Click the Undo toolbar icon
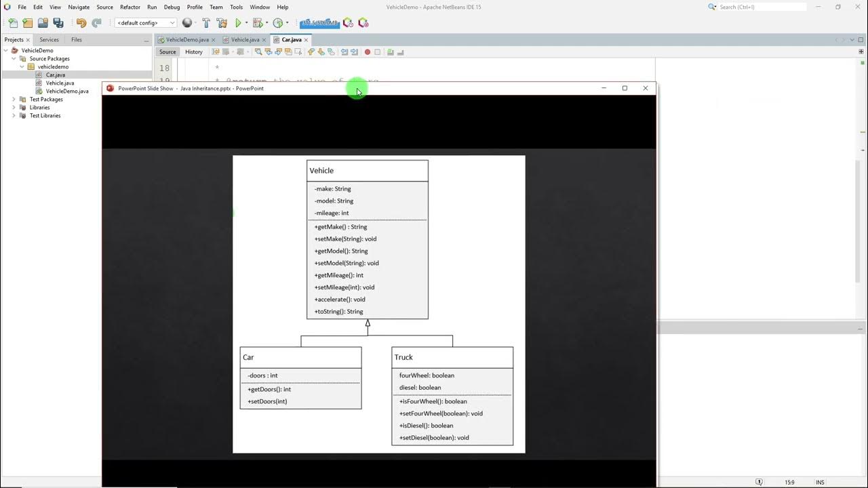The width and height of the screenshot is (868, 488). (81, 22)
